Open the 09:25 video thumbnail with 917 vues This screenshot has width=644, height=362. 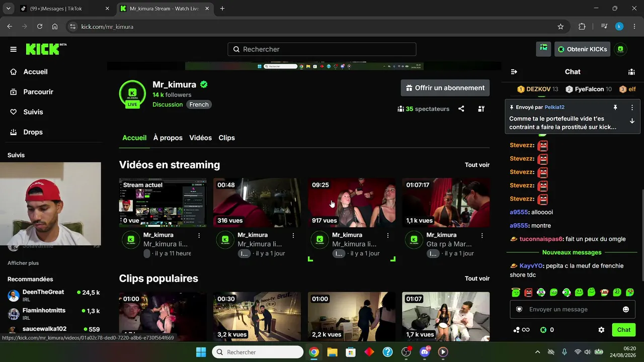click(352, 203)
